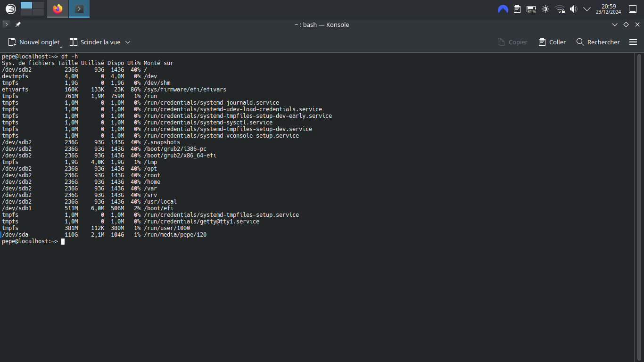The height and width of the screenshot is (362, 644).
Task: Expand the Scinder la vue dropdown chevron
Action: pos(128,42)
